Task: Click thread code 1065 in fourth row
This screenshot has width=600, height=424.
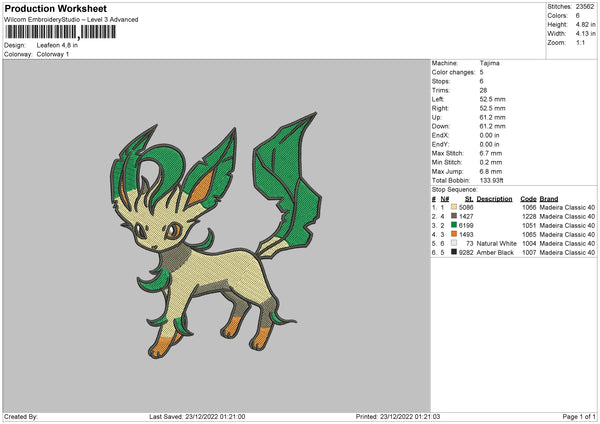Action: click(529, 235)
